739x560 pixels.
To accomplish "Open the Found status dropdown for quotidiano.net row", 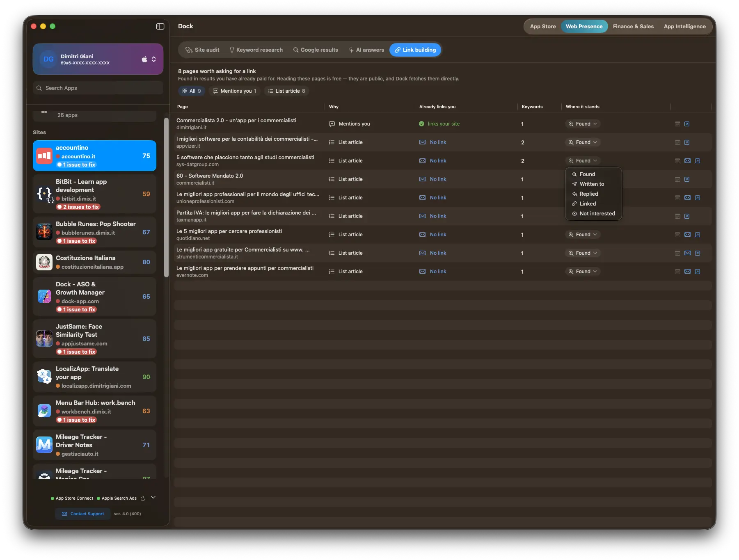I will (583, 235).
